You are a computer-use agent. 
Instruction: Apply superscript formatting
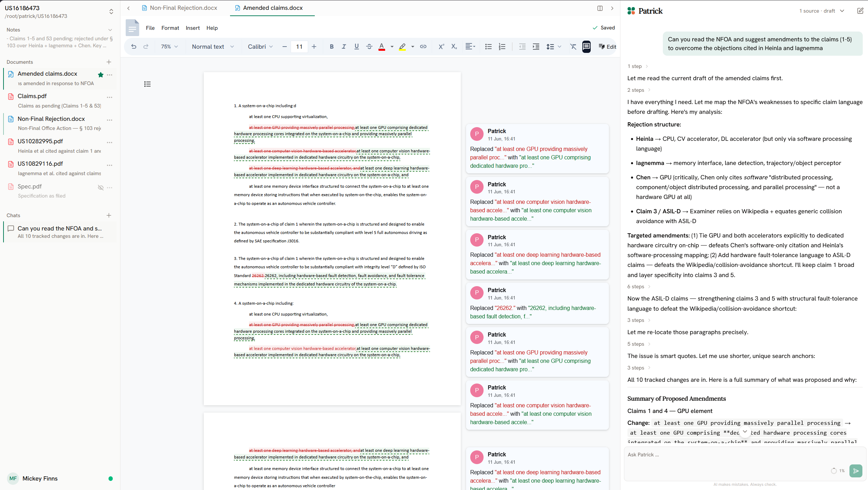(x=441, y=47)
